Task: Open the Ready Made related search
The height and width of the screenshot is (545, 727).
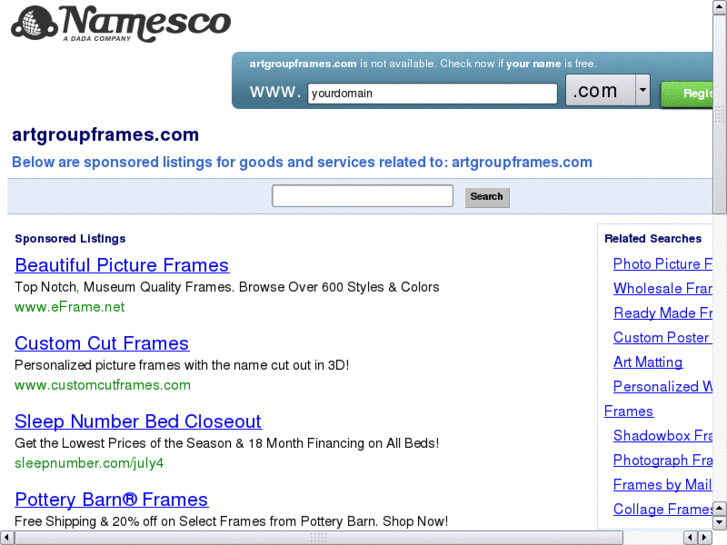Action: point(663,313)
